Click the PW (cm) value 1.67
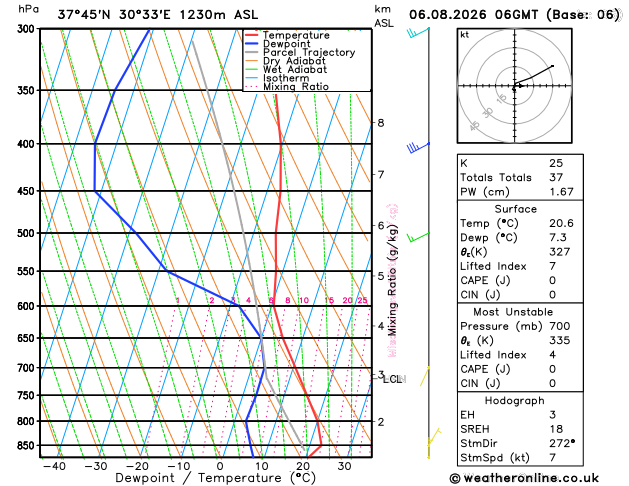Image resolution: width=629 pixels, height=486 pixels. [x=561, y=192]
